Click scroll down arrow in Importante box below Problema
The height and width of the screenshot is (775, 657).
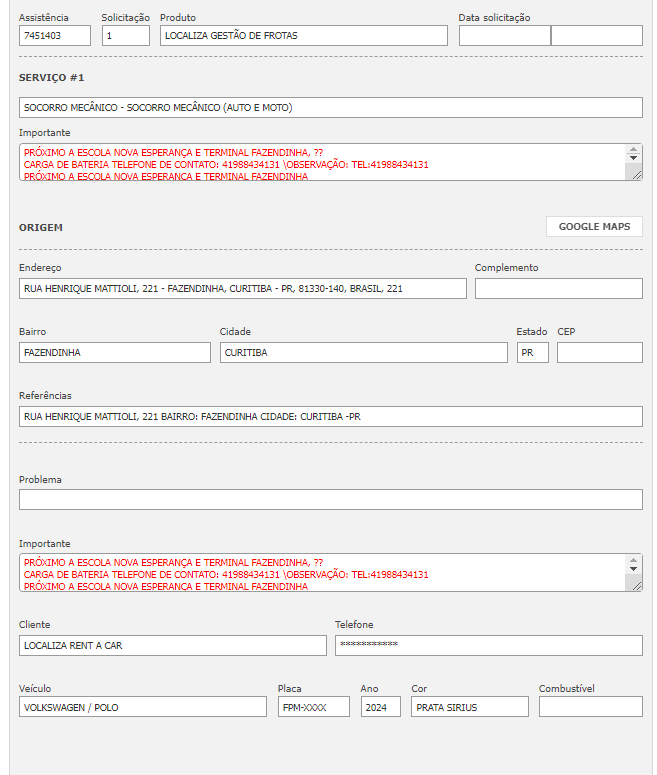click(633, 569)
